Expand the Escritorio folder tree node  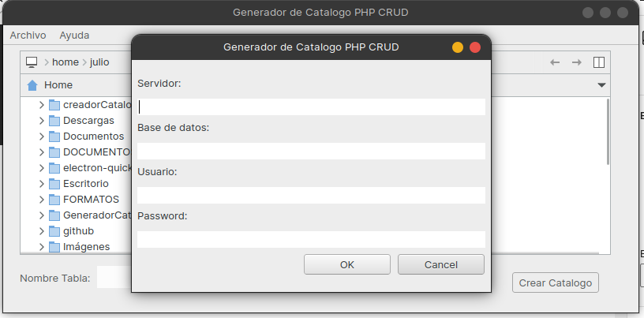[x=42, y=184]
